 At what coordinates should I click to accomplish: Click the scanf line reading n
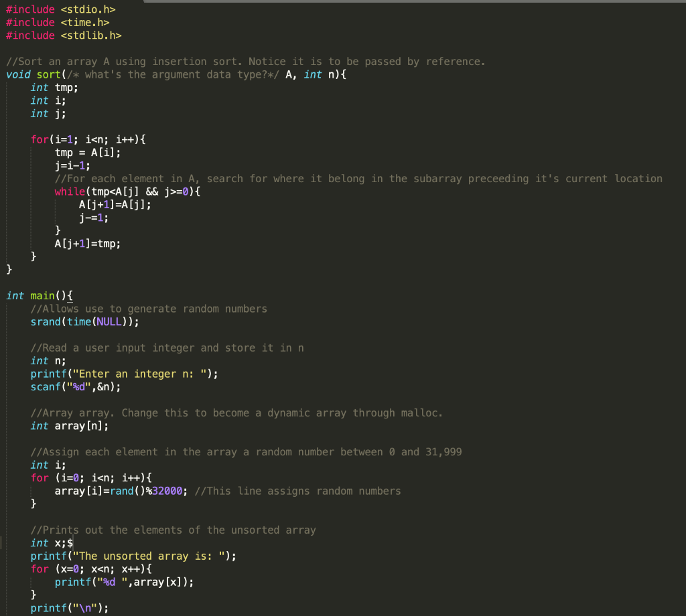tap(74, 386)
